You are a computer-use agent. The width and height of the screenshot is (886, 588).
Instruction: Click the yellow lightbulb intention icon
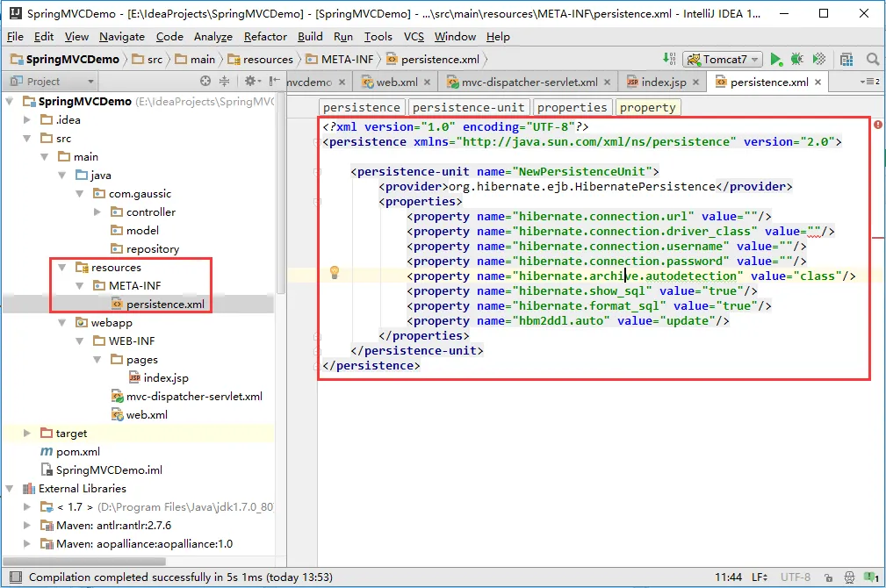pyautogui.click(x=335, y=273)
